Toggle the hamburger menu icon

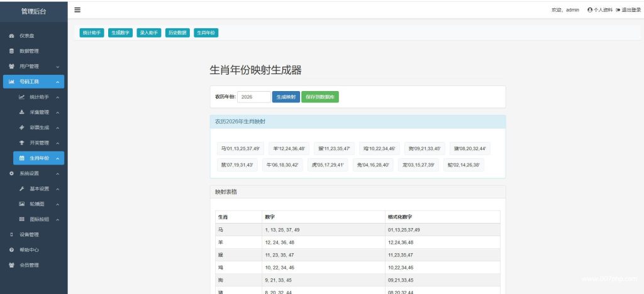[77, 10]
